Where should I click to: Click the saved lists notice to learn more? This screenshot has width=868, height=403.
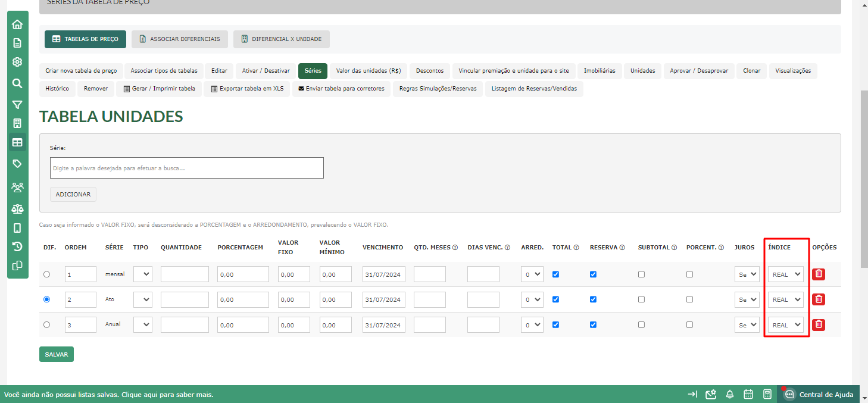point(109,395)
